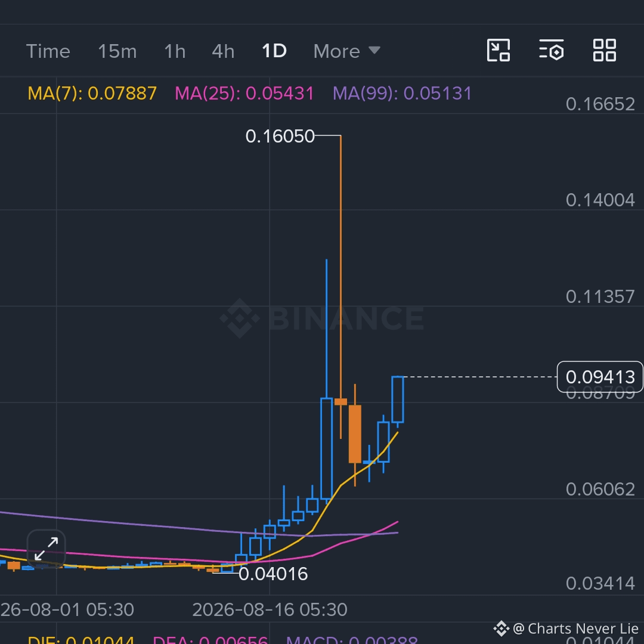Switch to 1h interval
Screen dimensions: 644x644
click(x=175, y=51)
